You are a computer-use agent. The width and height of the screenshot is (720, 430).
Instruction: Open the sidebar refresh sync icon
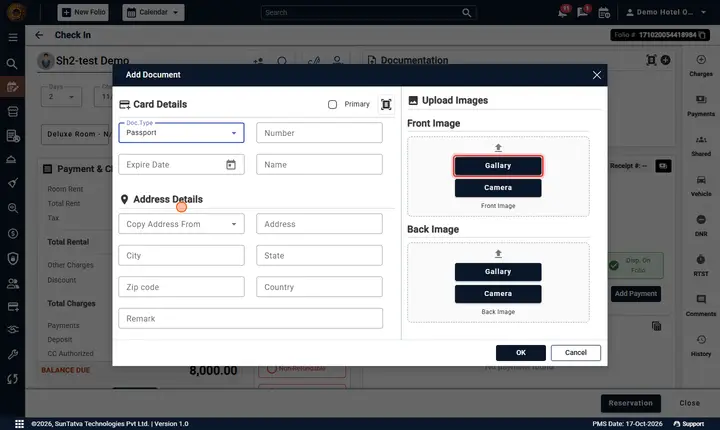[13, 379]
